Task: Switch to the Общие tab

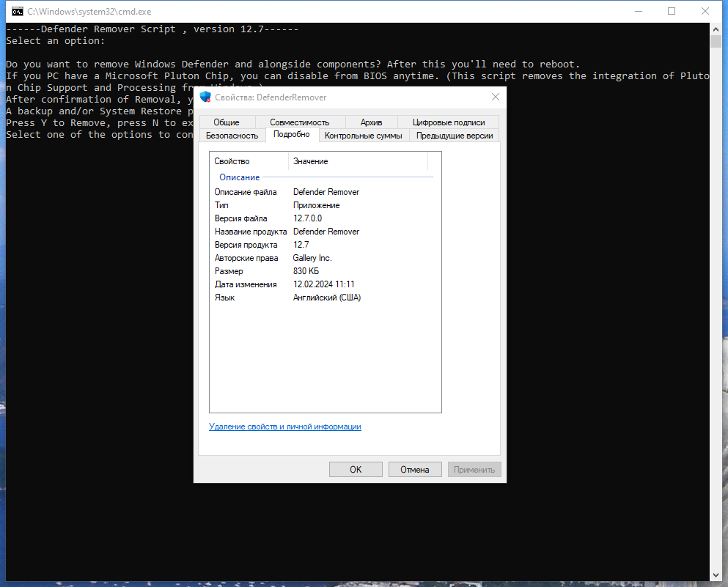Action: 227,122
